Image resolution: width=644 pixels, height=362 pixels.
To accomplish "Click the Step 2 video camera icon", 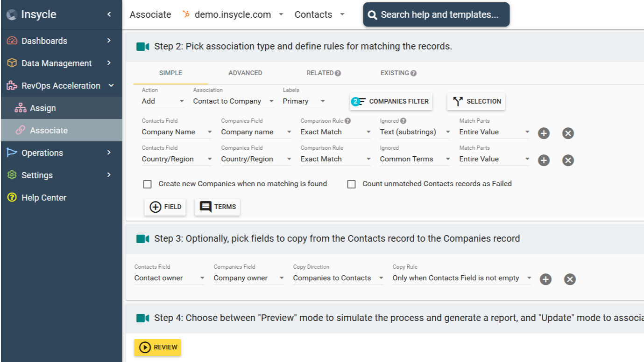I will point(142,47).
